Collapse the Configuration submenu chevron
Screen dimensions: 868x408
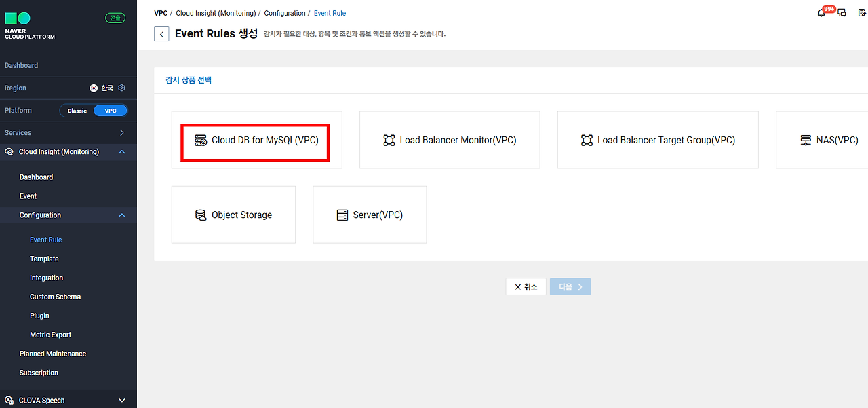click(122, 215)
